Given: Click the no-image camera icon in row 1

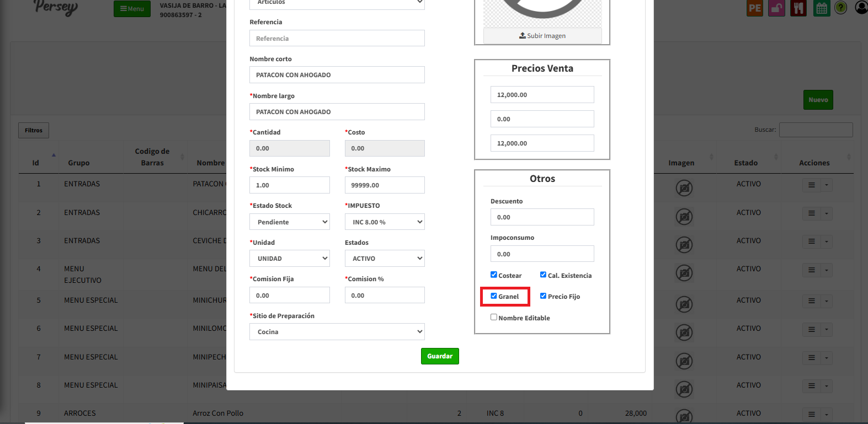Looking at the screenshot, I should [x=684, y=188].
